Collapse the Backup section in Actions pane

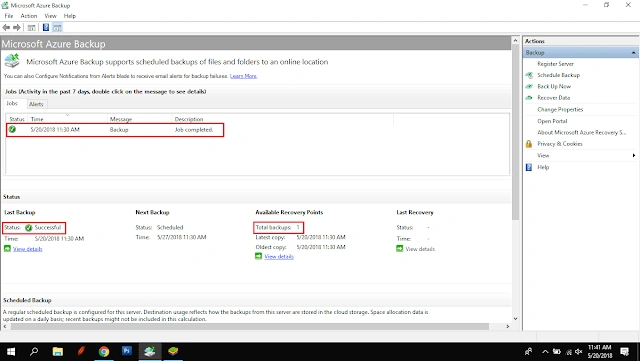pos(633,53)
